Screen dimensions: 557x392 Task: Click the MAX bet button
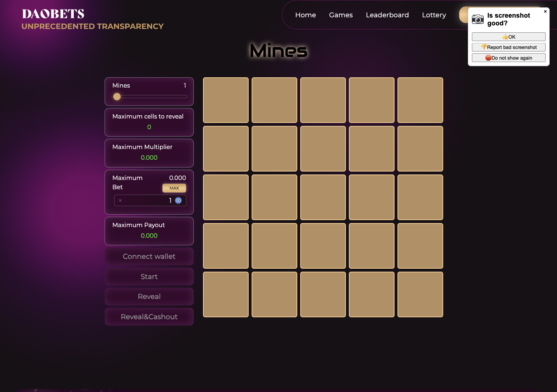[174, 188]
